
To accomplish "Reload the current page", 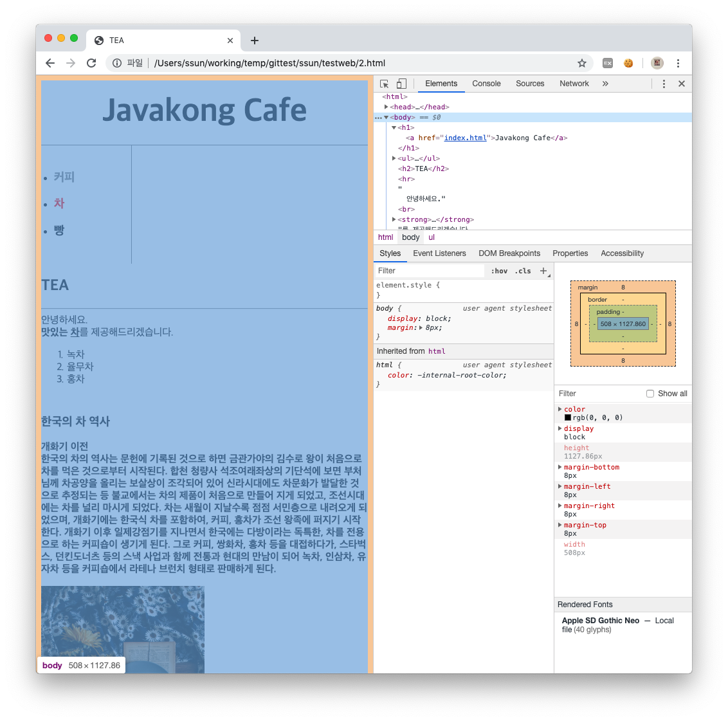I will click(x=91, y=63).
